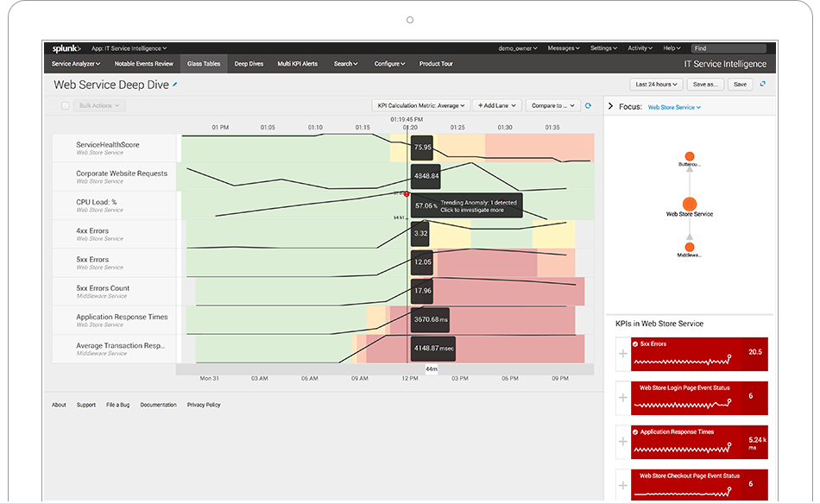Click the red anomaly marker on CPU Load lane
Image resolution: width=820 pixels, height=504 pixels.
click(x=407, y=194)
